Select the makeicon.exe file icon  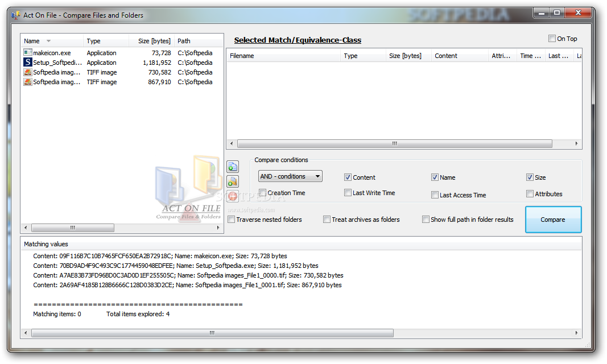pos(28,52)
